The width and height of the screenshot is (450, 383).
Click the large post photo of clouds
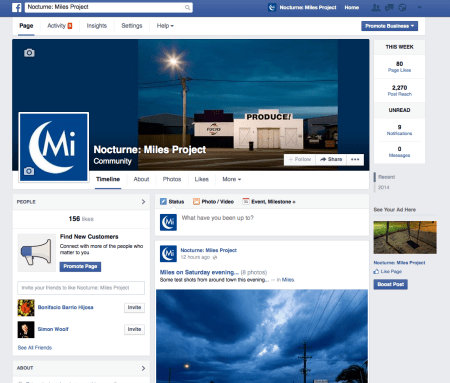262,336
